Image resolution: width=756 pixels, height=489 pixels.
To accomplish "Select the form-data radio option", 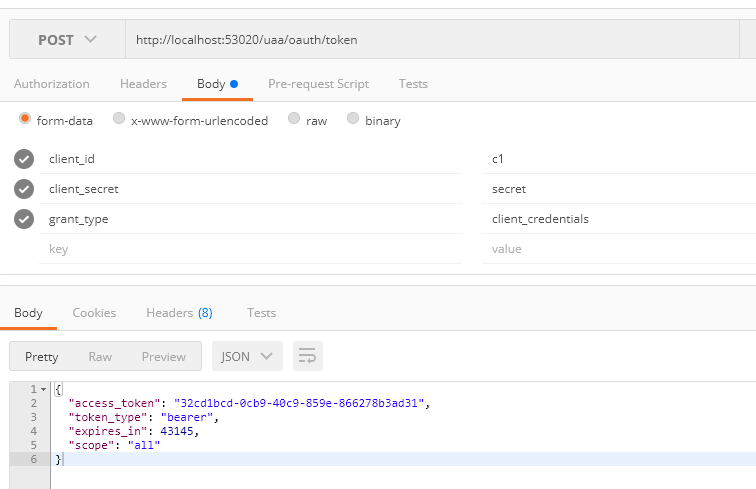I will tap(25, 119).
